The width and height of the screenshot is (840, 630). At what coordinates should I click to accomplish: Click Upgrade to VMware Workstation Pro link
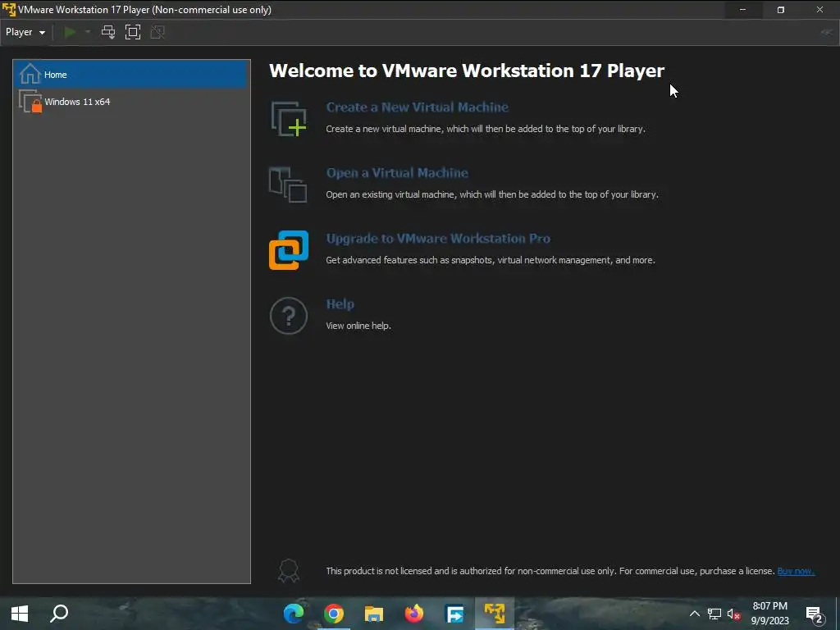pos(438,239)
